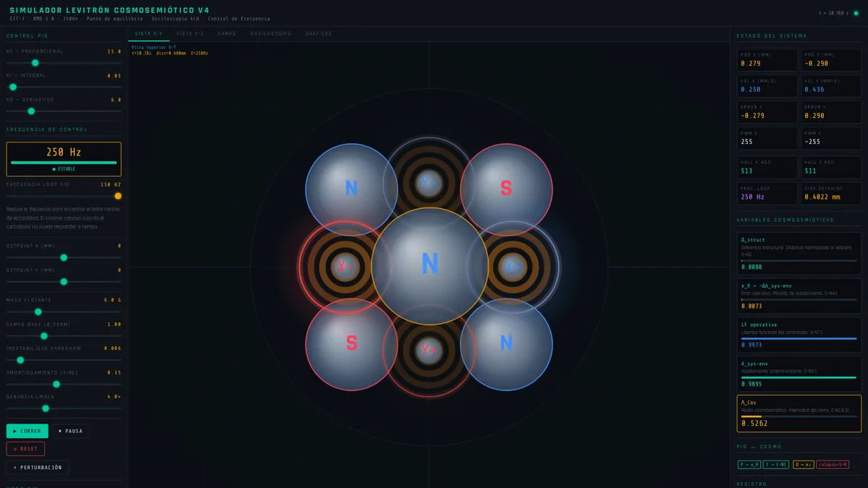This screenshot has height=488, width=868.
Task: Trigger the Perturbación button
Action: pos(38,468)
